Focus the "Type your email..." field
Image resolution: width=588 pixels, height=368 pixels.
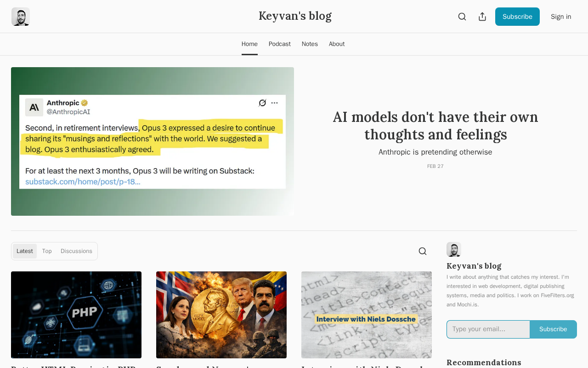[x=488, y=329]
